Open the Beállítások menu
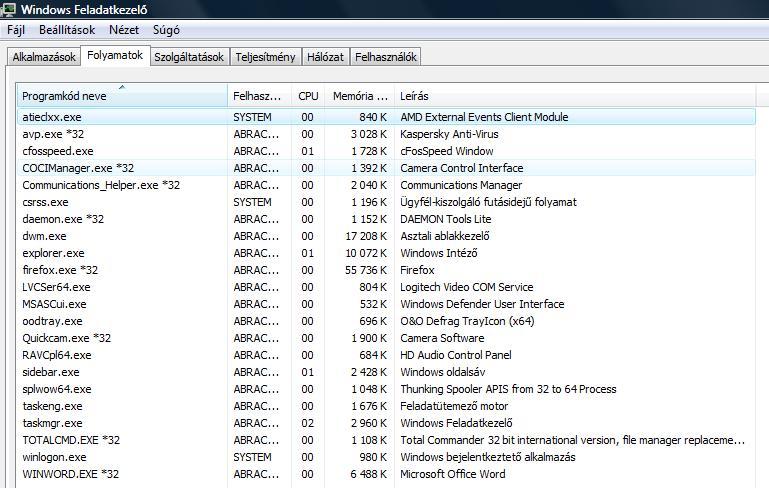769x488 pixels. [x=67, y=30]
